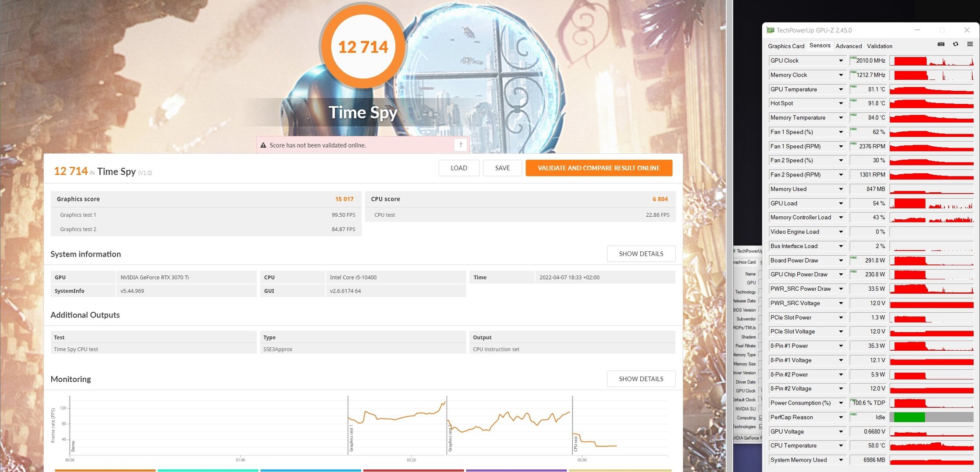Screen dimensions: 980x472
Task: Open the Bus Interface Load dropdown
Action: 841,247
